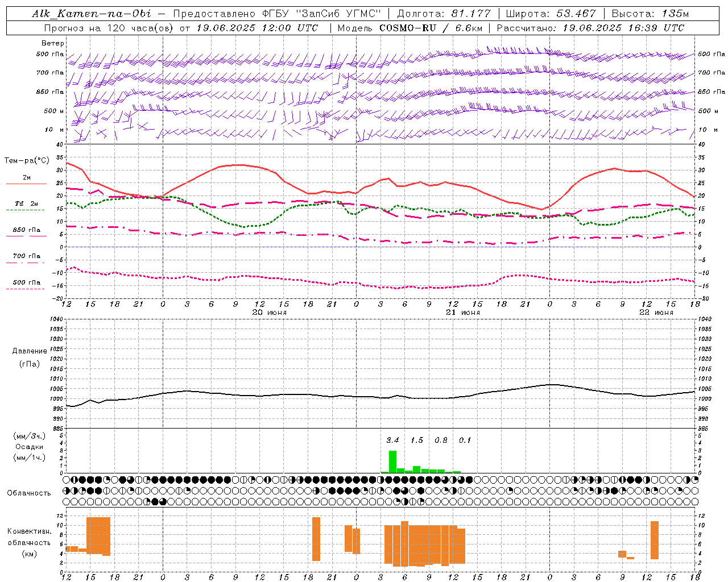Click the left 850 гПа wind level label
Viewport: 728px width, 582px height.
click(x=50, y=92)
